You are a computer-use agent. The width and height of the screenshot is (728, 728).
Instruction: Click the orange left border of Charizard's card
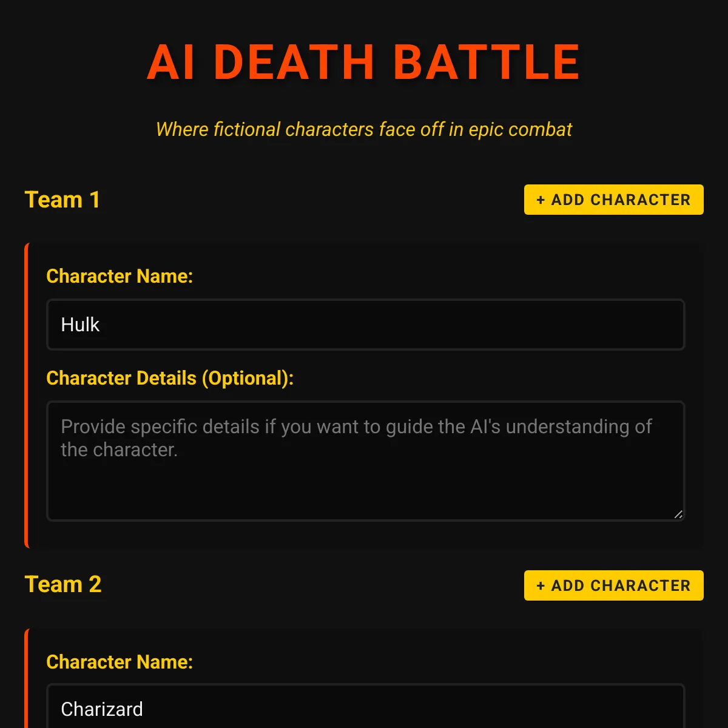[26, 679]
